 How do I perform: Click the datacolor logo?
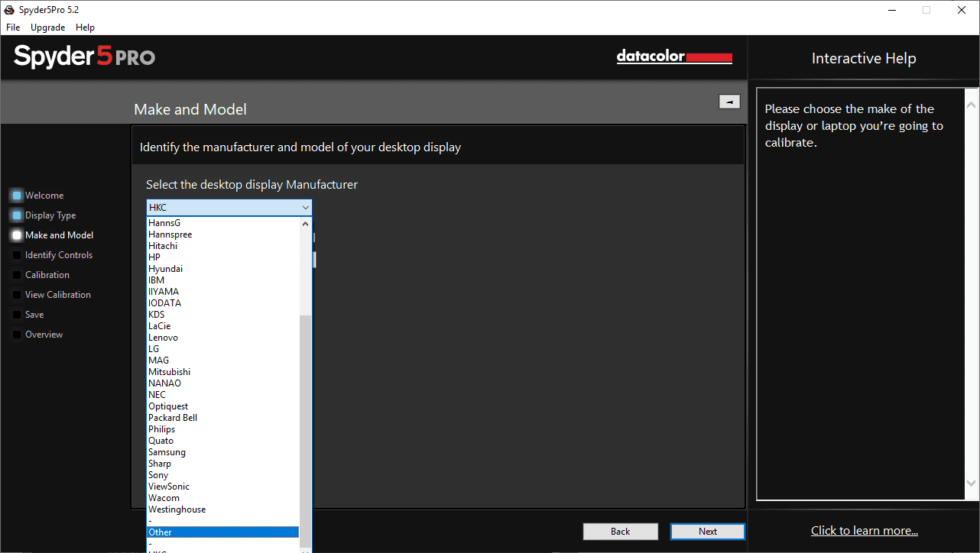(x=674, y=57)
